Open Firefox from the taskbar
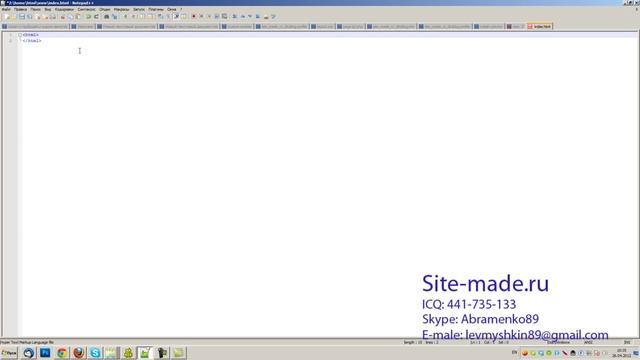This screenshot has width=640, height=360. coord(78,353)
